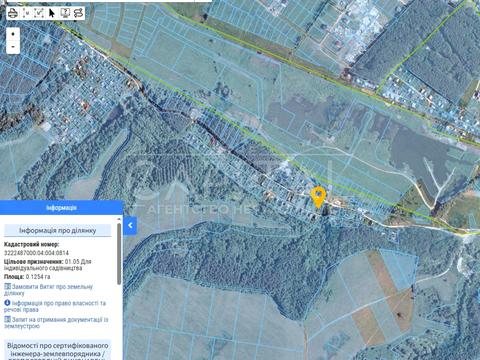The width and height of the screenshot is (480, 360).
Task: Collapse the information side panel
Action: [130, 225]
